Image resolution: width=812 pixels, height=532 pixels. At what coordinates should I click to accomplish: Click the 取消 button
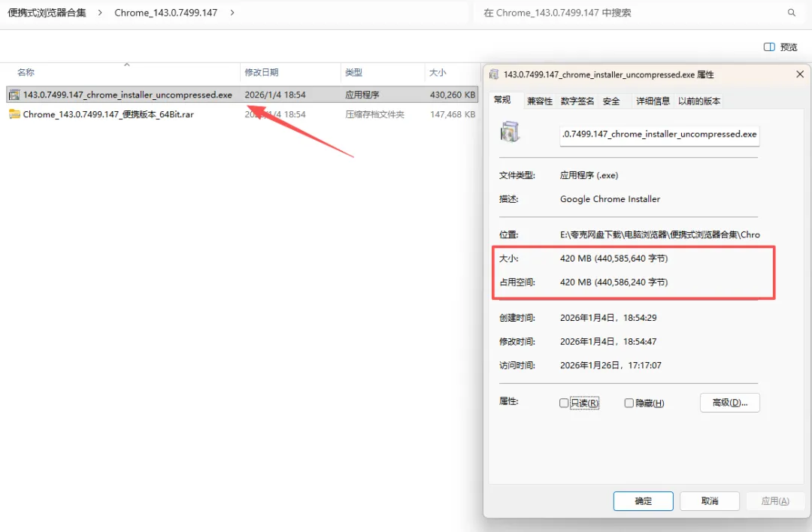pyautogui.click(x=710, y=501)
